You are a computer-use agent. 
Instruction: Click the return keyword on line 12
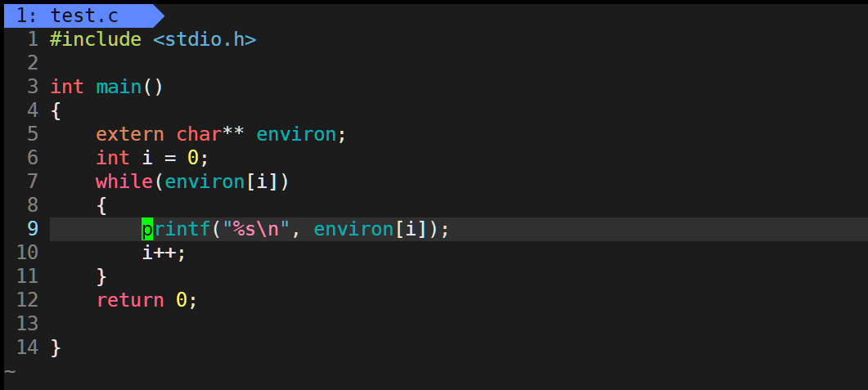(x=130, y=300)
